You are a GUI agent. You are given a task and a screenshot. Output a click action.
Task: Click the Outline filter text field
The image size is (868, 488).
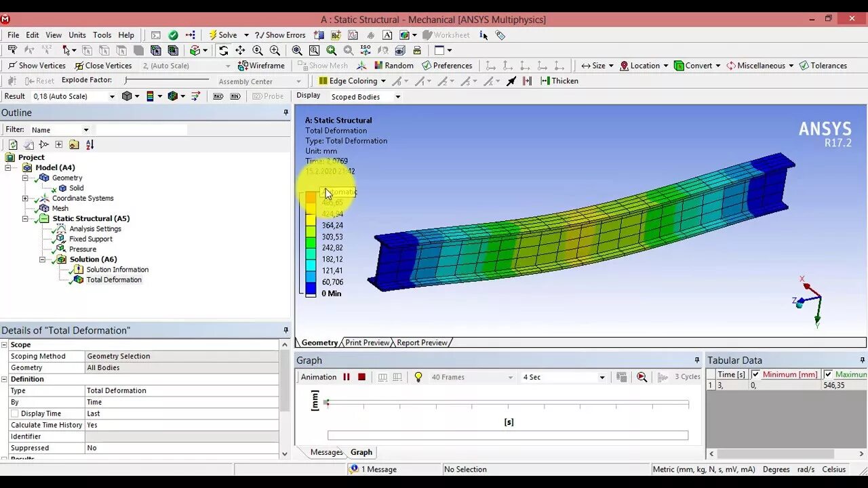[x=141, y=129]
